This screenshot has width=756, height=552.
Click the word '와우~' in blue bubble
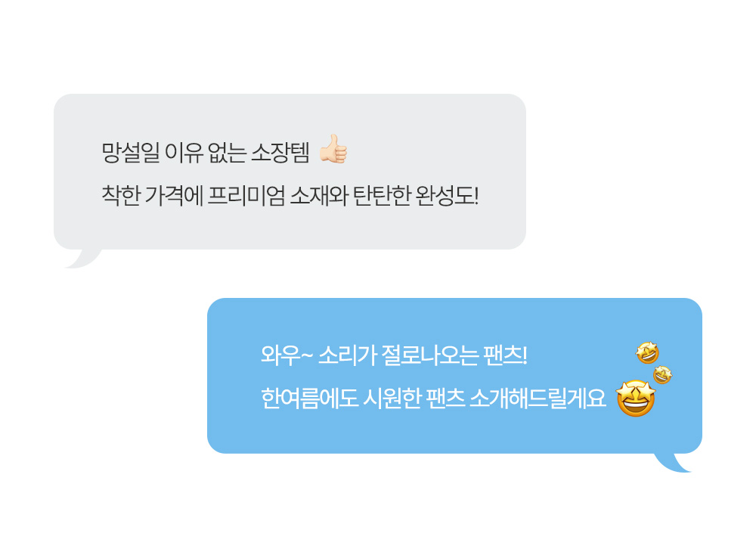tap(287, 356)
